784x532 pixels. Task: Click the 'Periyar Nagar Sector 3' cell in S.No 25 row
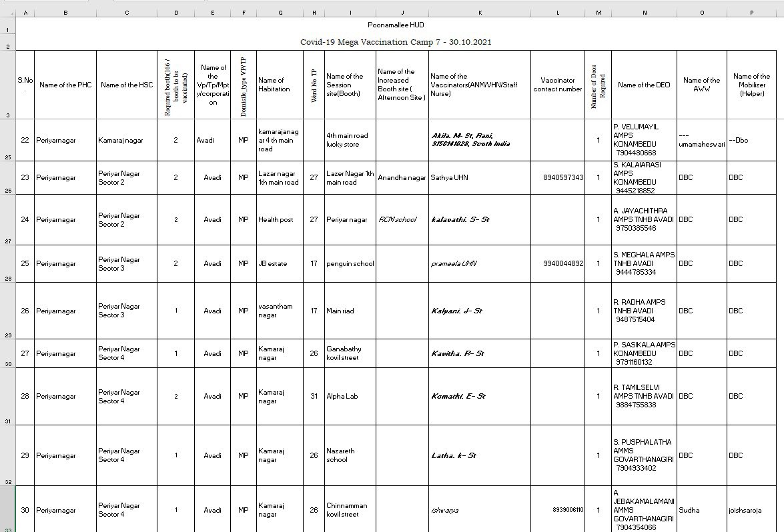[127, 264]
